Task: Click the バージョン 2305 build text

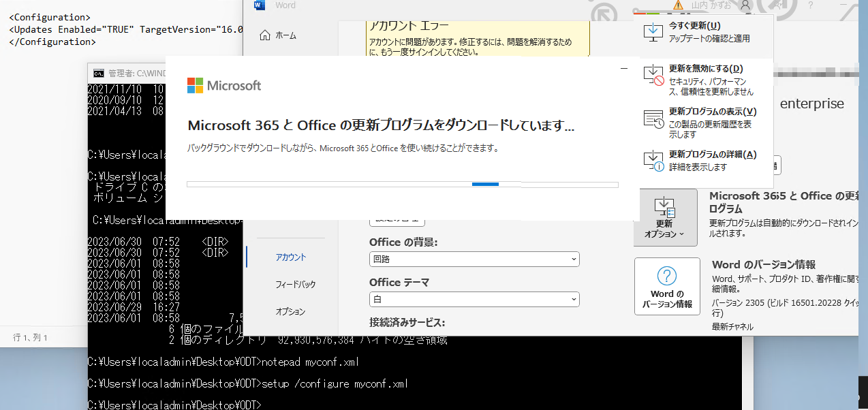Action: 784,307
